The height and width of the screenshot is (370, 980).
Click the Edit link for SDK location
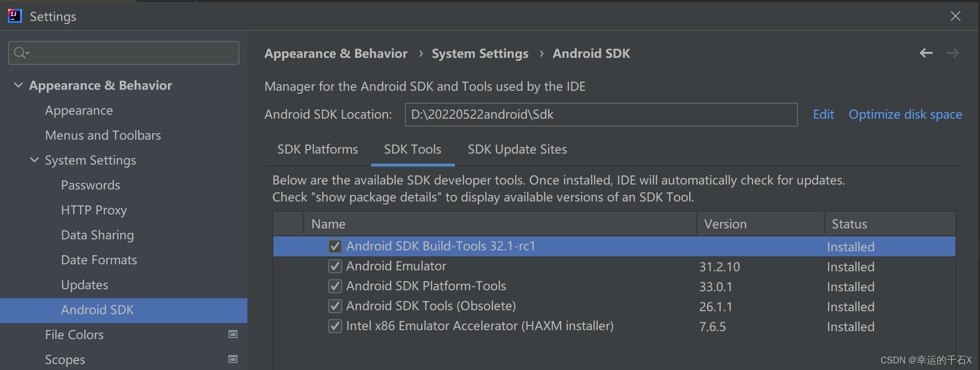[x=823, y=114]
